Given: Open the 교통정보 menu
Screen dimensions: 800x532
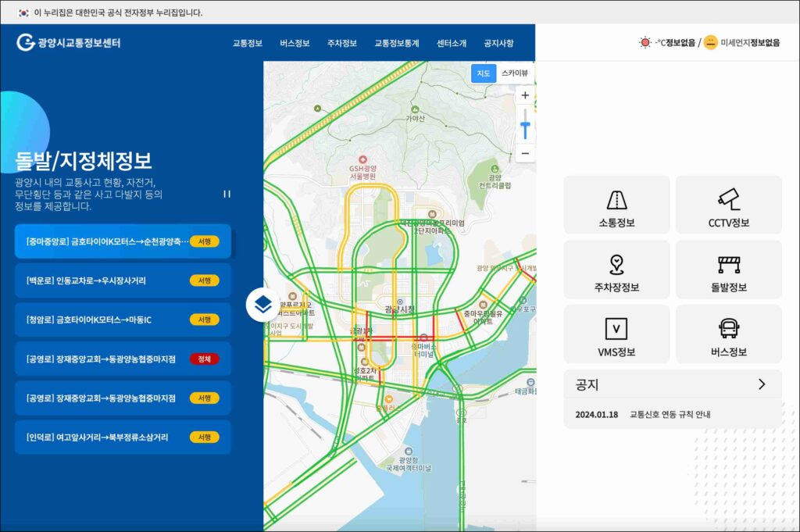Looking at the screenshot, I should (247, 43).
